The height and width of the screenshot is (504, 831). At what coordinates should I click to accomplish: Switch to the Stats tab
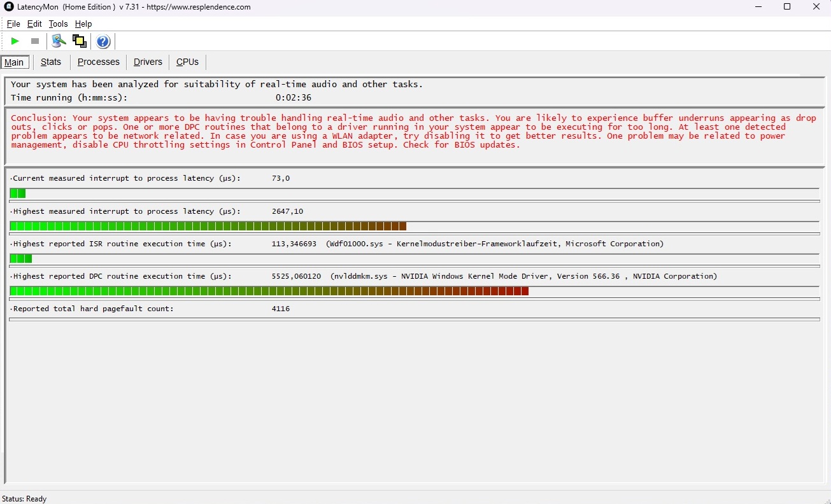(51, 62)
